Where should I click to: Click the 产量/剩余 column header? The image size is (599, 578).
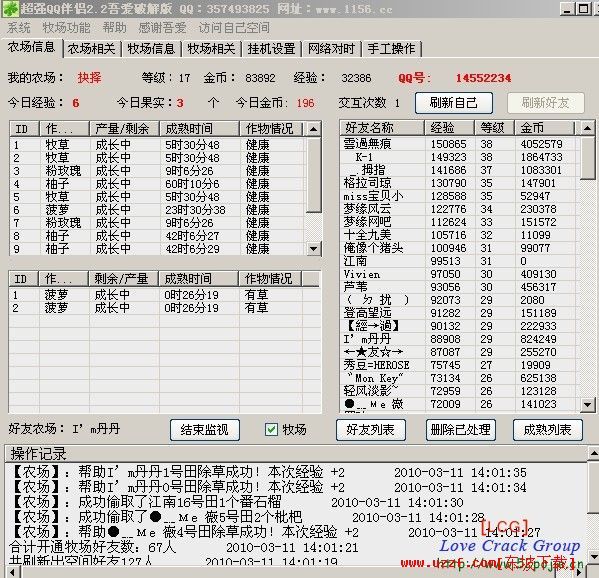124,128
